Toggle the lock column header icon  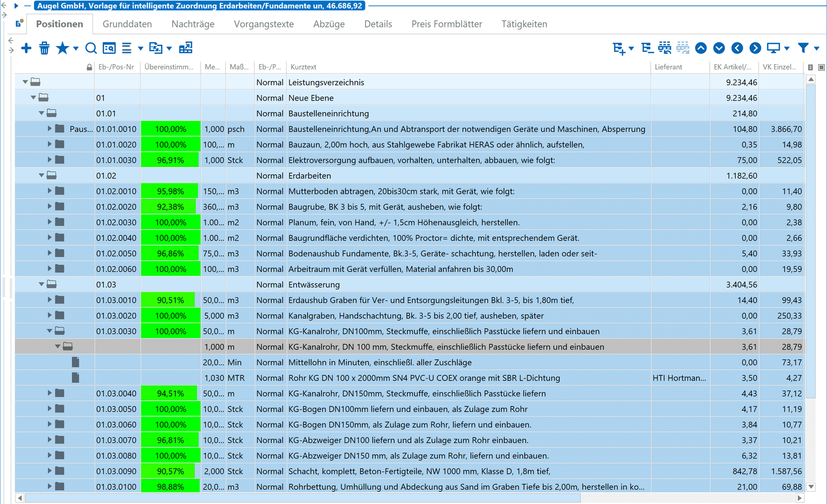pos(89,67)
